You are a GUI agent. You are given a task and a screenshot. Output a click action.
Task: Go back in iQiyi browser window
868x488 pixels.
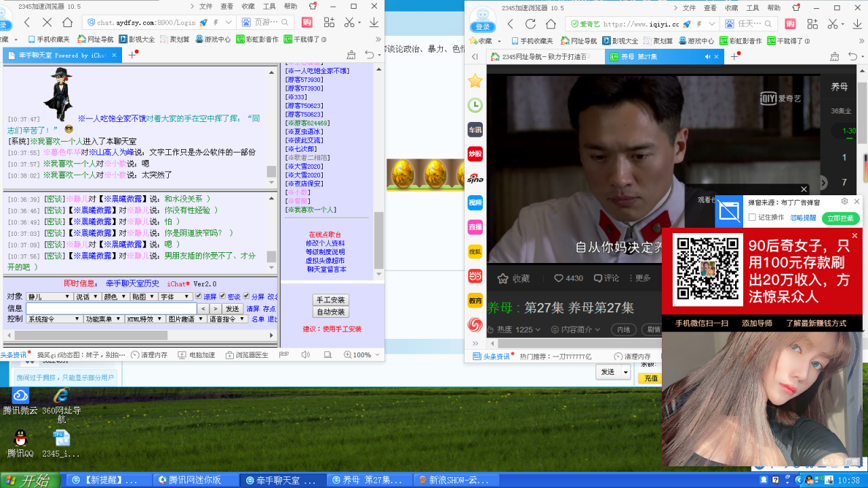tap(511, 23)
